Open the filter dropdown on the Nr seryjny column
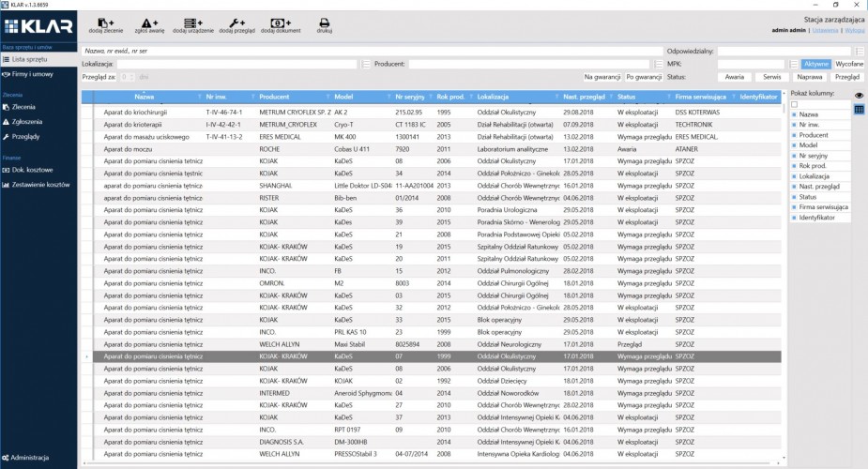Image resolution: width=868 pixels, height=469 pixels. point(430,98)
